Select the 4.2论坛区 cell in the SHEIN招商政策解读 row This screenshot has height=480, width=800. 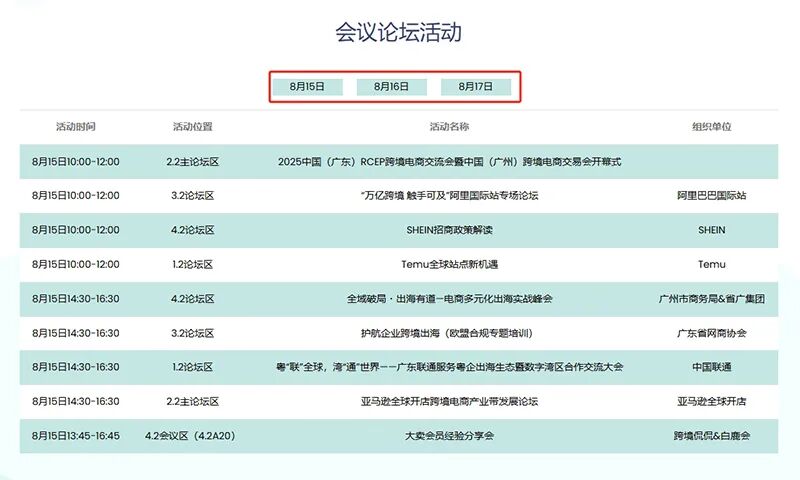(x=192, y=230)
